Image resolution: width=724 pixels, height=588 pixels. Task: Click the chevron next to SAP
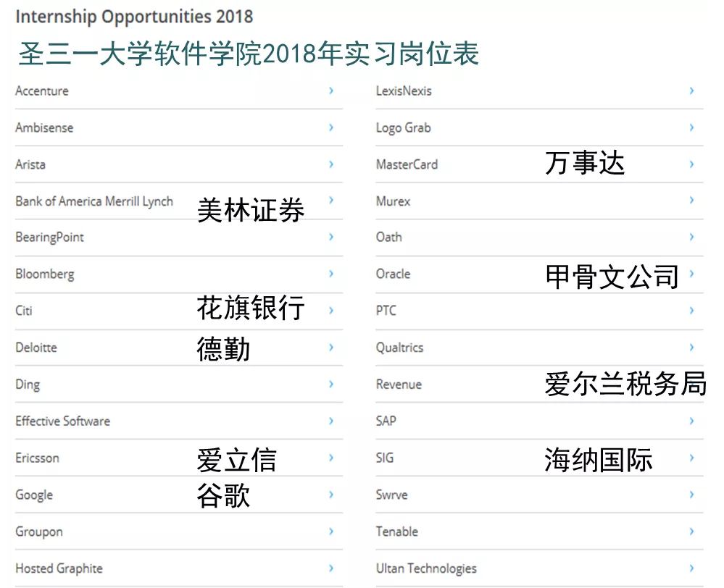(691, 421)
